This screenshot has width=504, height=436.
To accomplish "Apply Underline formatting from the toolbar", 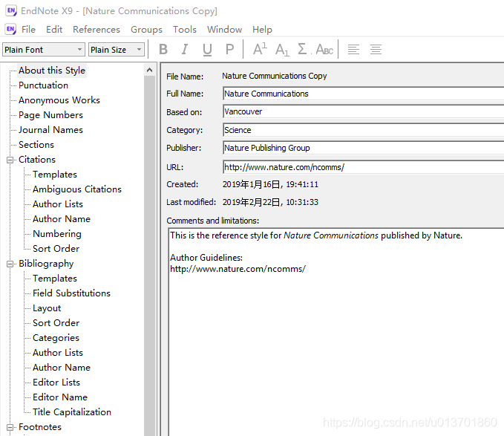I will (x=207, y=50).
